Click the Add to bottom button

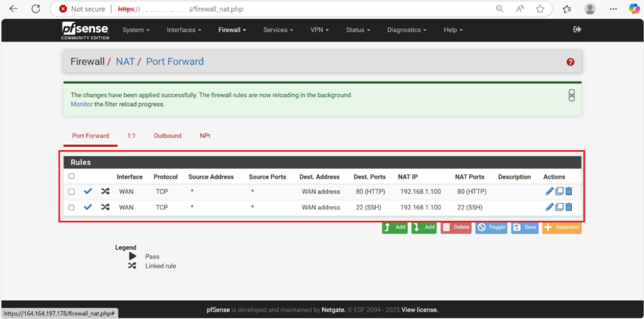[x=424, y=227]
